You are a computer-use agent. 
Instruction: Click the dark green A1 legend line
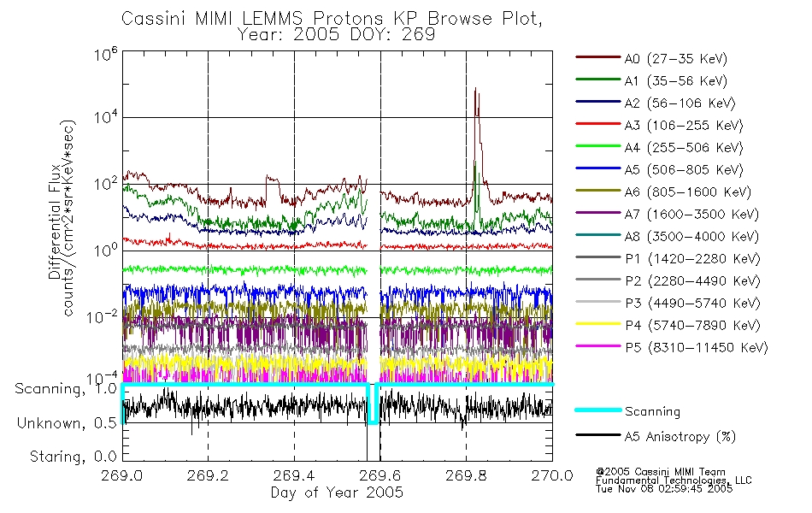pyautogui.click(x=598, y=80)
